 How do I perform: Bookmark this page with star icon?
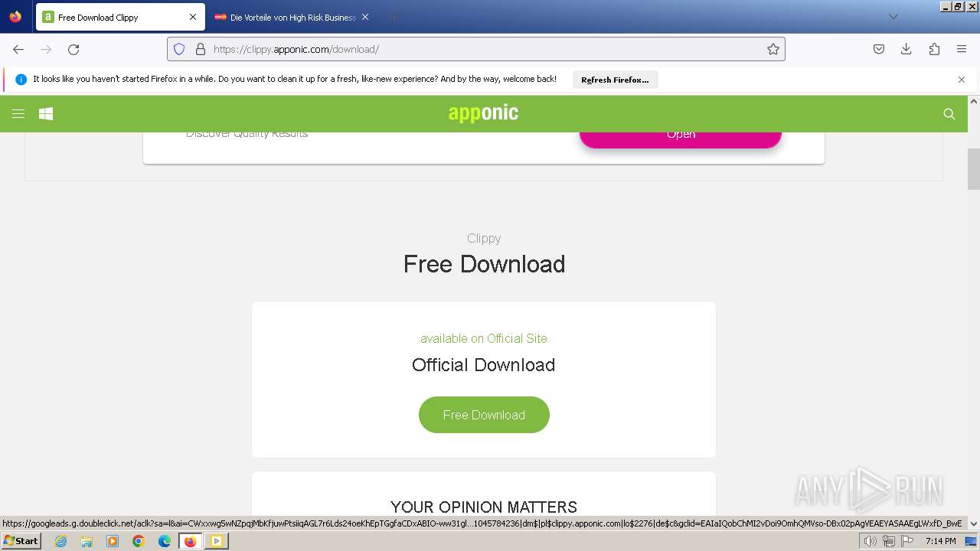point(773,49)
